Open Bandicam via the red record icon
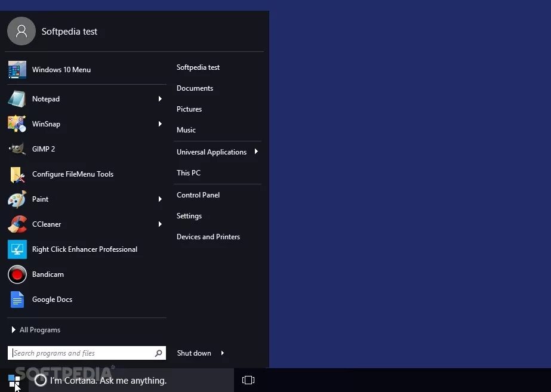This screenshot has width=551, height=392. pos(17,274)
